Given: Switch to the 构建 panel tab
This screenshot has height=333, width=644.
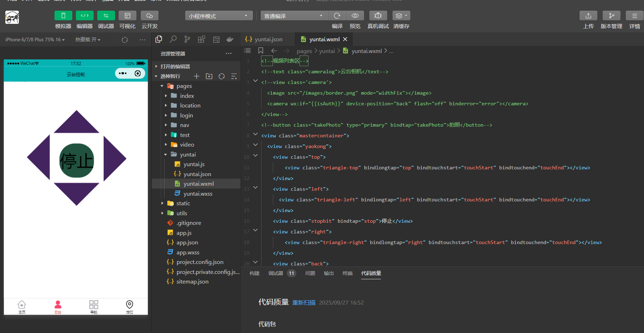Looking at the screenshot, I should point(255,273).
